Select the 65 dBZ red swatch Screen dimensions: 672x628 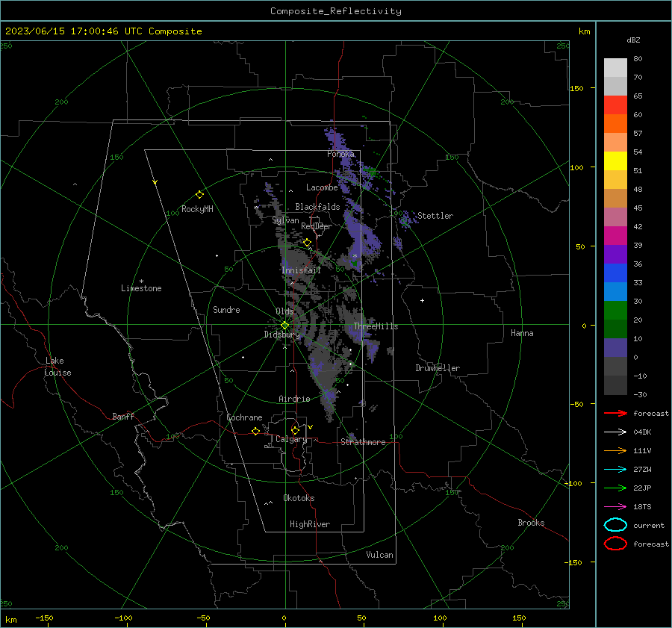tap(615, 105)
